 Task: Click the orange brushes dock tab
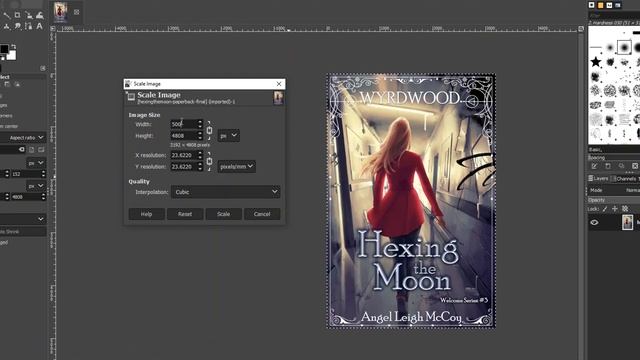(x=600, y=5)
